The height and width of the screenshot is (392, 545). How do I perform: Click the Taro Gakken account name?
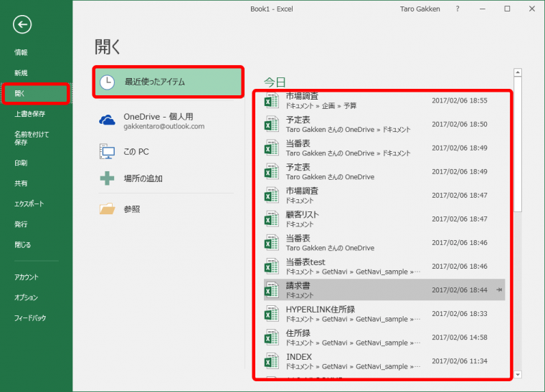(x=420, y=9)
